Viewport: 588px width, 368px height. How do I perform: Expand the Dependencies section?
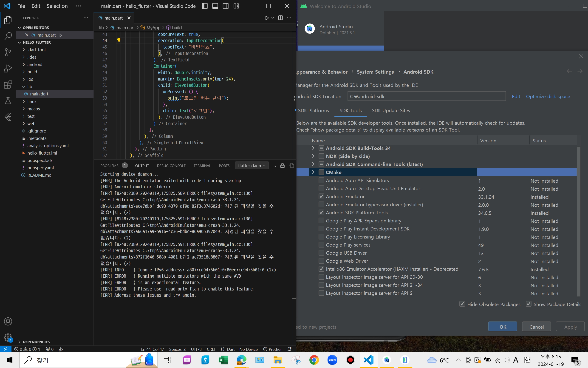(36, 342)
